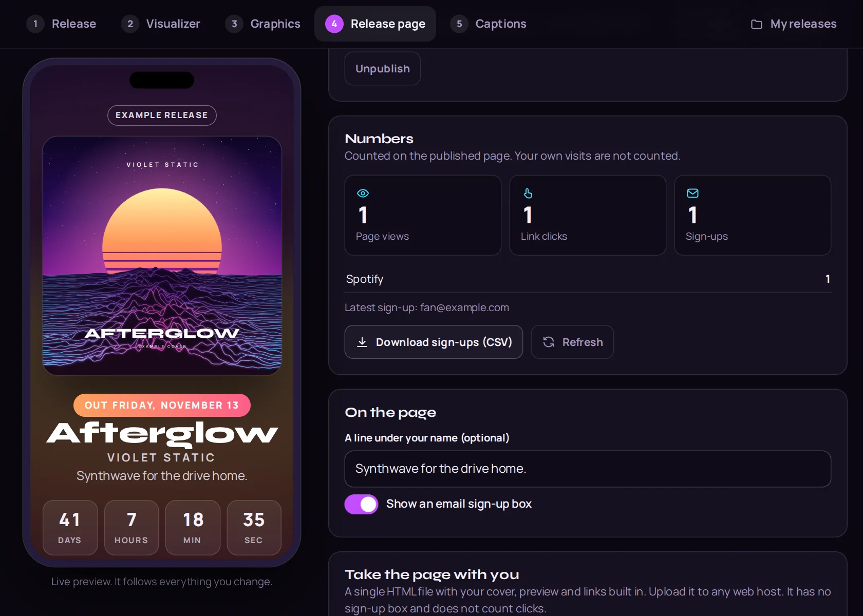863x616 pixels.
Task: Click the Numbers section heading
Action: 379,139
